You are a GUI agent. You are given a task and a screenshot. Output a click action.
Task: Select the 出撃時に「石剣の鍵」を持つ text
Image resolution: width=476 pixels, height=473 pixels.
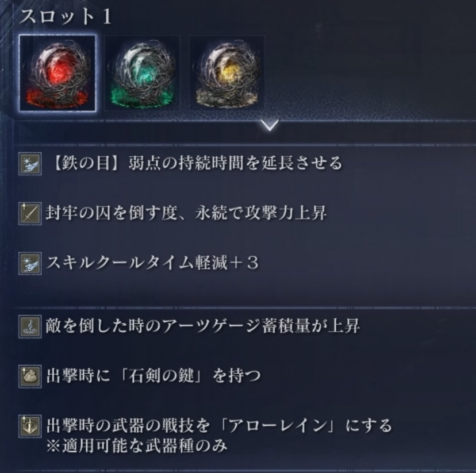pyautogui.click(x=153, y=376)
